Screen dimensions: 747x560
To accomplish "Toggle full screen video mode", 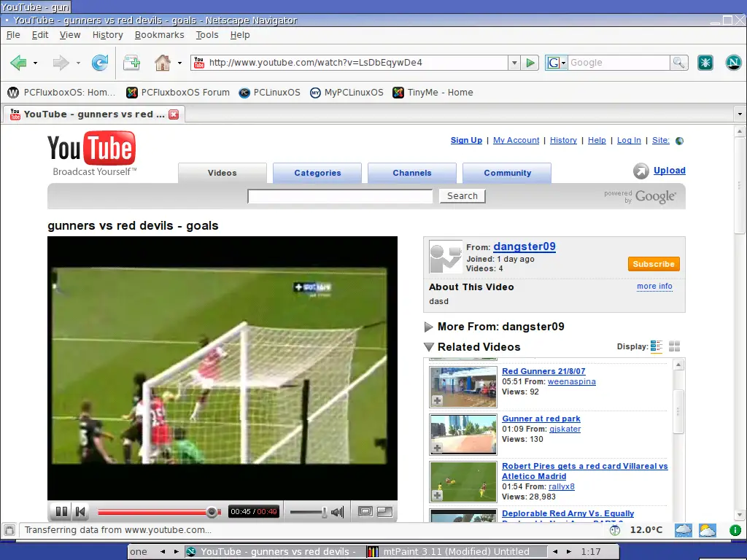I will (384, 511).
